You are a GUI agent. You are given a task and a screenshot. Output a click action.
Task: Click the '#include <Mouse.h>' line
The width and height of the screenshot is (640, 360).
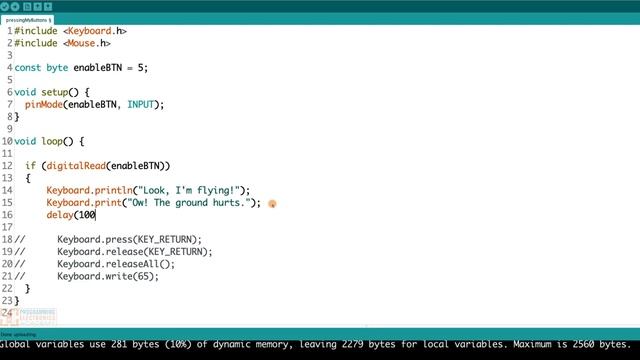[x=62, y=43]
